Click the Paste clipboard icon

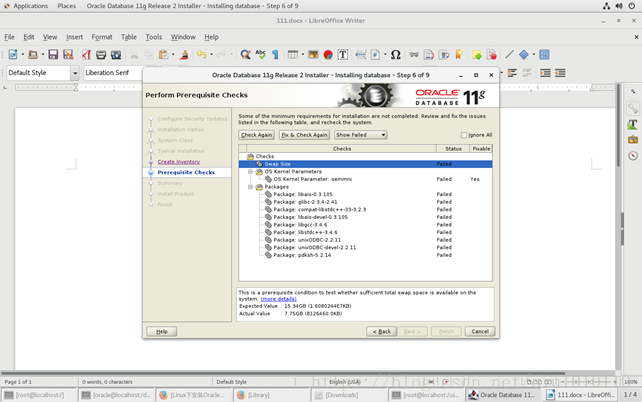tap(163, 54)
